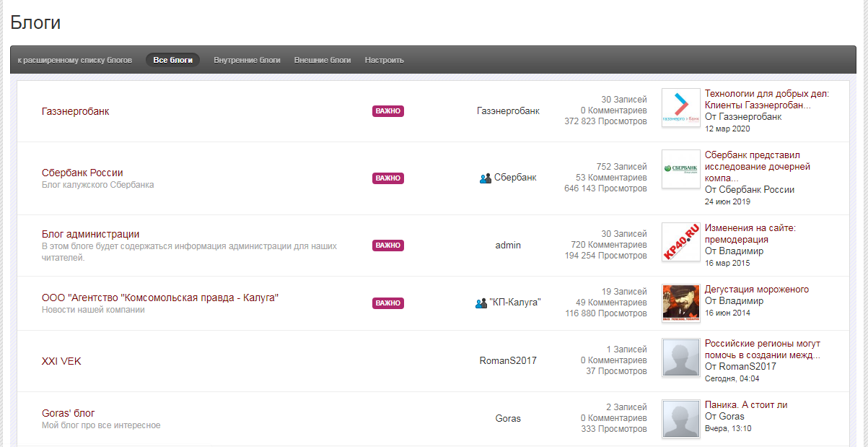
Task: Open post Изменения на сайте: премодерация
Action: click(x=750, y=234)
